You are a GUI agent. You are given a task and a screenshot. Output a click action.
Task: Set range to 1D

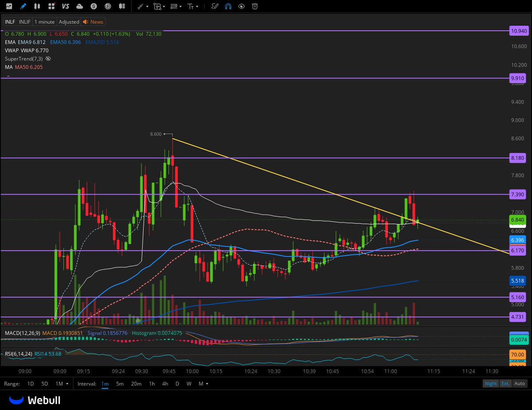(x=31, y=383)
